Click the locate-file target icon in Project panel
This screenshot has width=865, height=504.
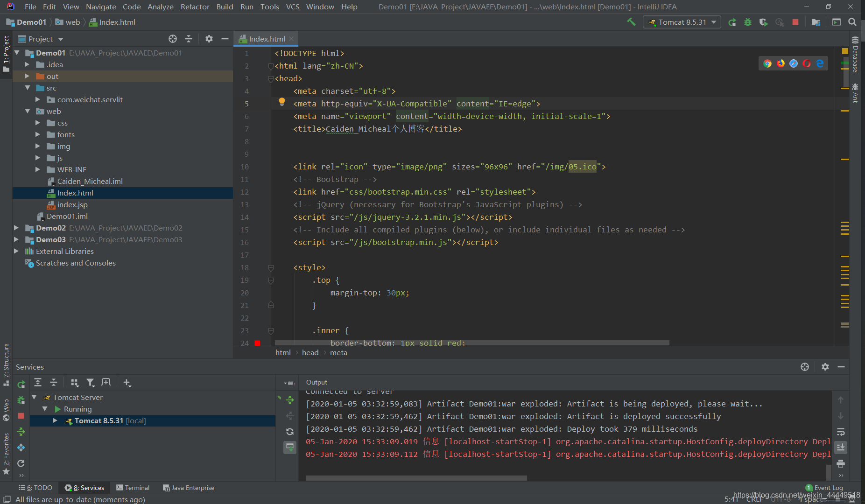173,39
